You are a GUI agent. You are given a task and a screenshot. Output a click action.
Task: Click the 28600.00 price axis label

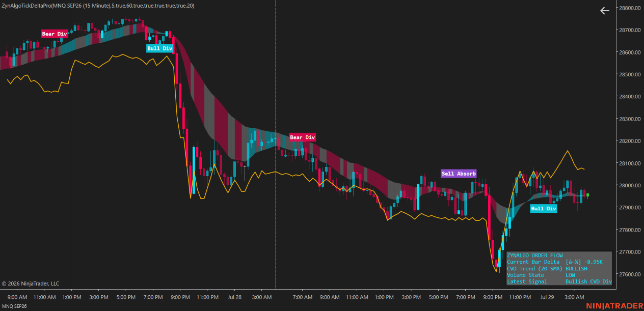click(x=629, y=52)
